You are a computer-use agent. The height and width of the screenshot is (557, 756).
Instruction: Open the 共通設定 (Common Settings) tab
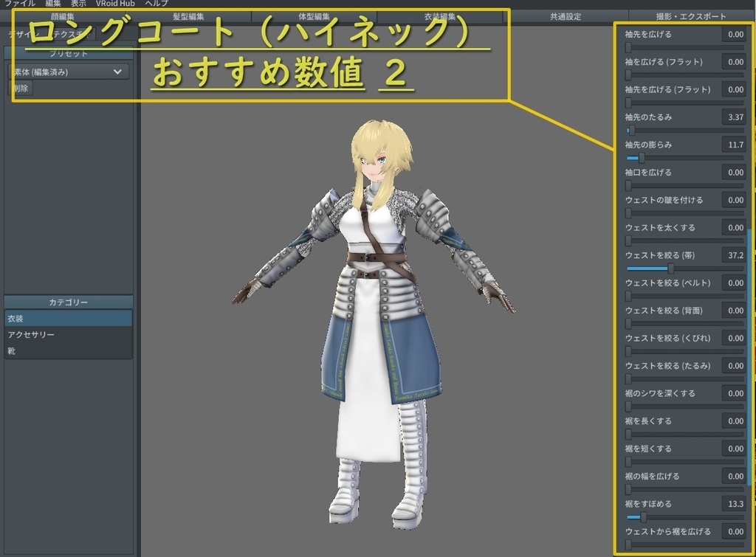(x=563, y=16)
